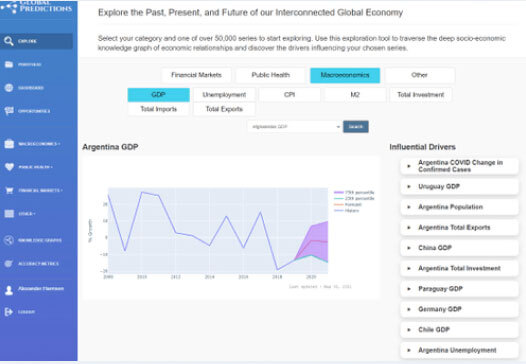Select the Public Health heart icon
The image size is (526, 364).
click(9, 167)
